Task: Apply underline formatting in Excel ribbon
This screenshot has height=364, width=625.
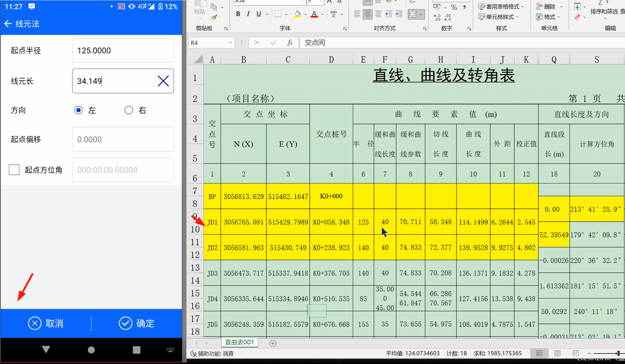Action: (x=259, y=14)
